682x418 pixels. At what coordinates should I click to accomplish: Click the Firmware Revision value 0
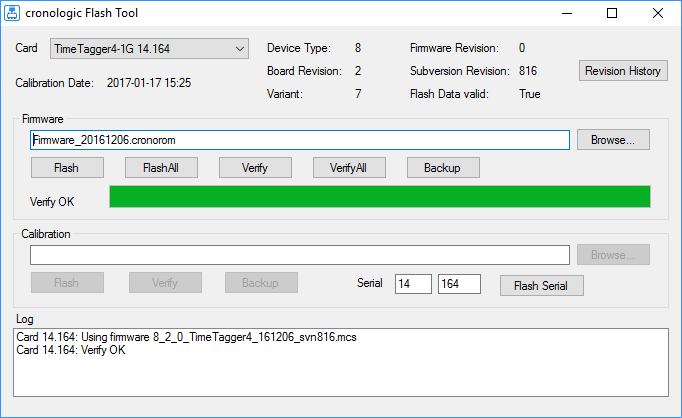pyautogui.click(x=522, y=48)
